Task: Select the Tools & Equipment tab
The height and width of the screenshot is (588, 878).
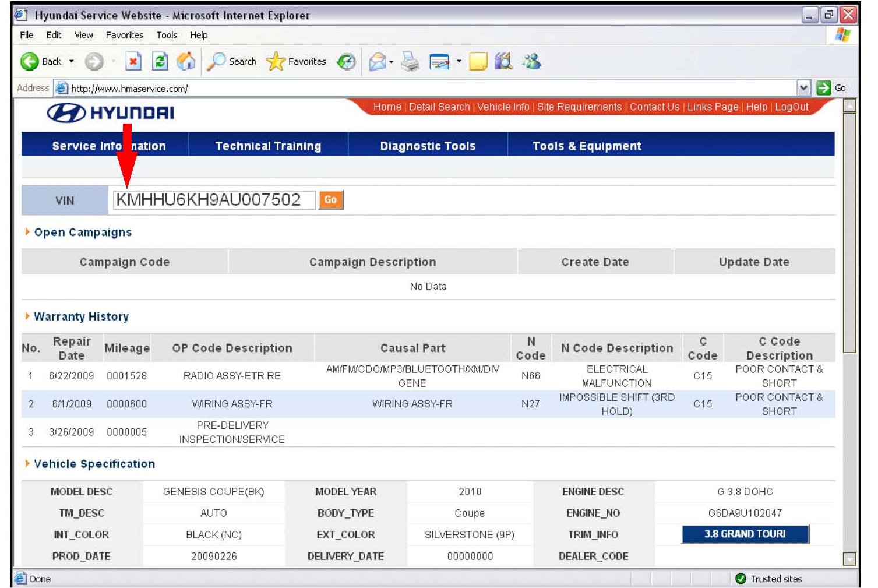Action: tap(587, 146)
